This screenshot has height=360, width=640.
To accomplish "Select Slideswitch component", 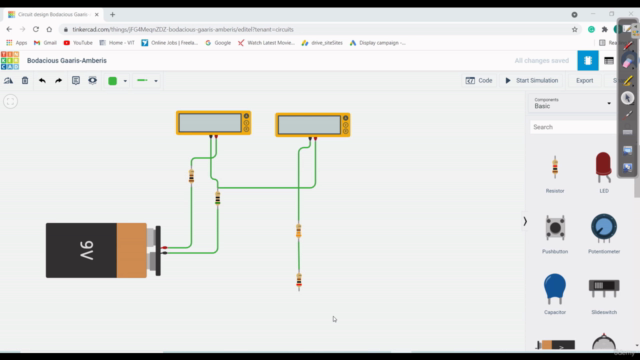I will pyautogui.click(x=604, y=296).
